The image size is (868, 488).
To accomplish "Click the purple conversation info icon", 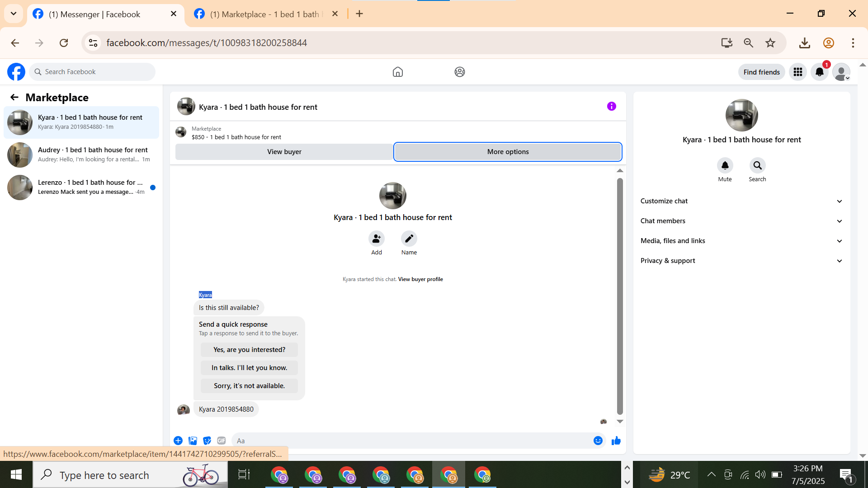I will pos(611,107).
